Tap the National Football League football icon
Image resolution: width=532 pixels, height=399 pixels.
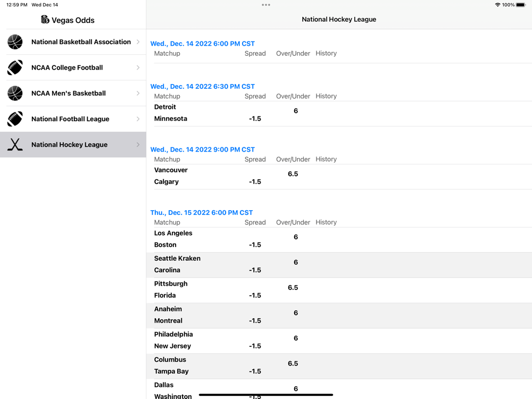(15, 119)
